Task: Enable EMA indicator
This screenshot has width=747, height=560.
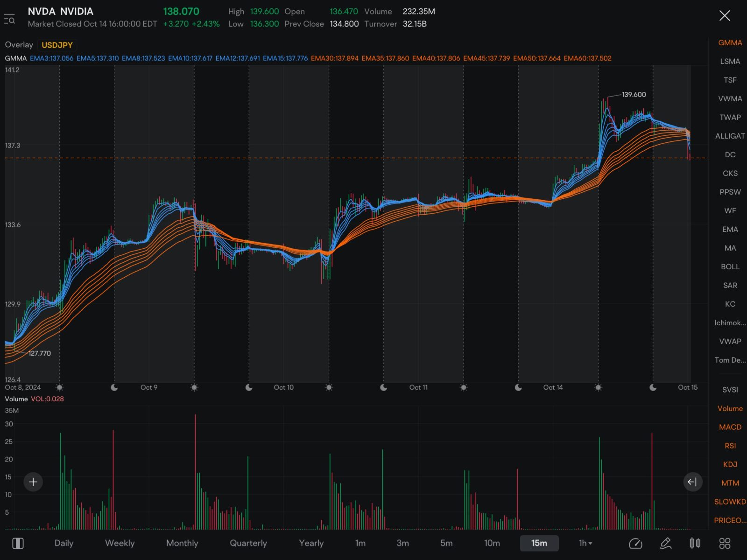Action: (730, 230)
